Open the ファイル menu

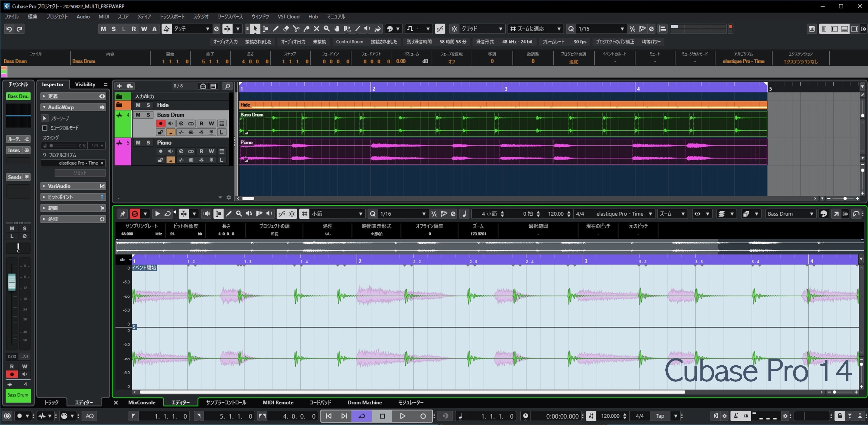click(11, 17)
